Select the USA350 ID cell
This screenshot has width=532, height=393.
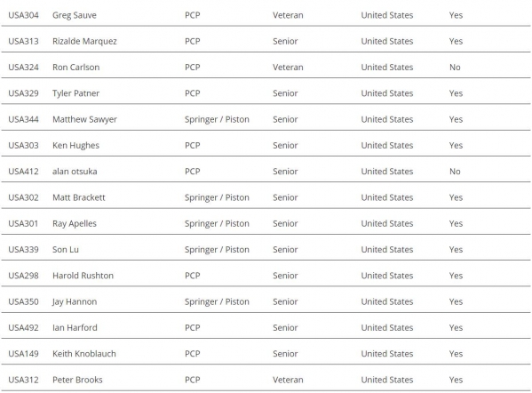[23, 301]
